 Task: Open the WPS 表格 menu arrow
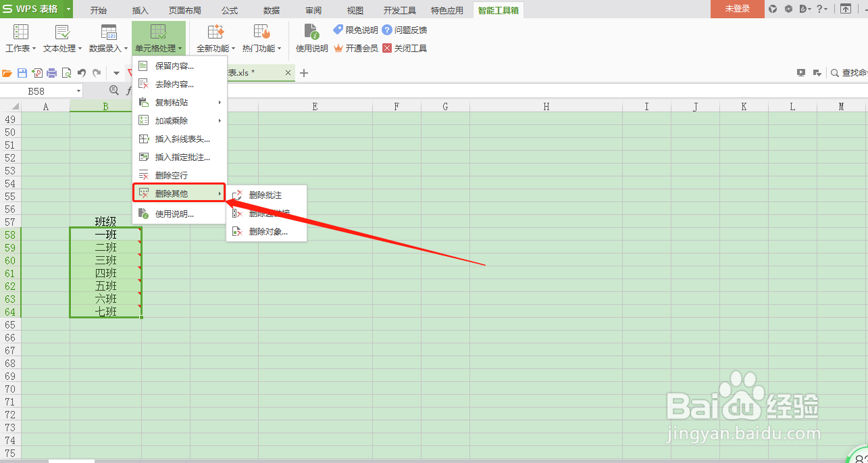tap(68, 9)
